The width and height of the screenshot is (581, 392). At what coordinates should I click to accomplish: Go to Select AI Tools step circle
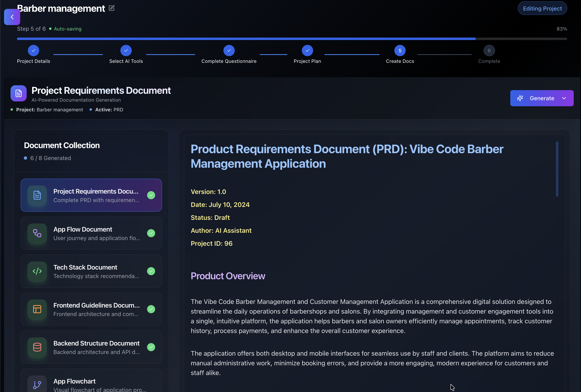[126, 51]
